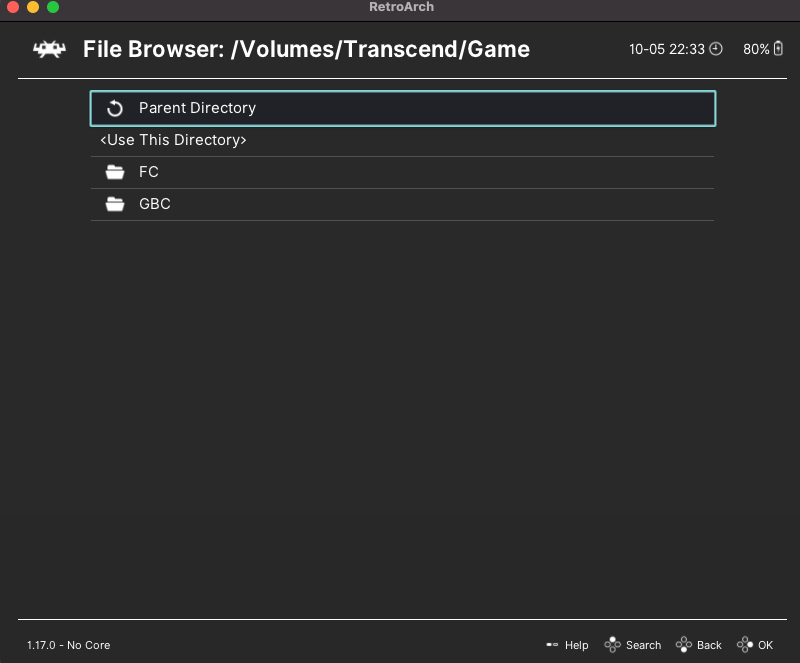Click the File Browser path title
The image size is (800, 663).
click(x=306, y=50)
